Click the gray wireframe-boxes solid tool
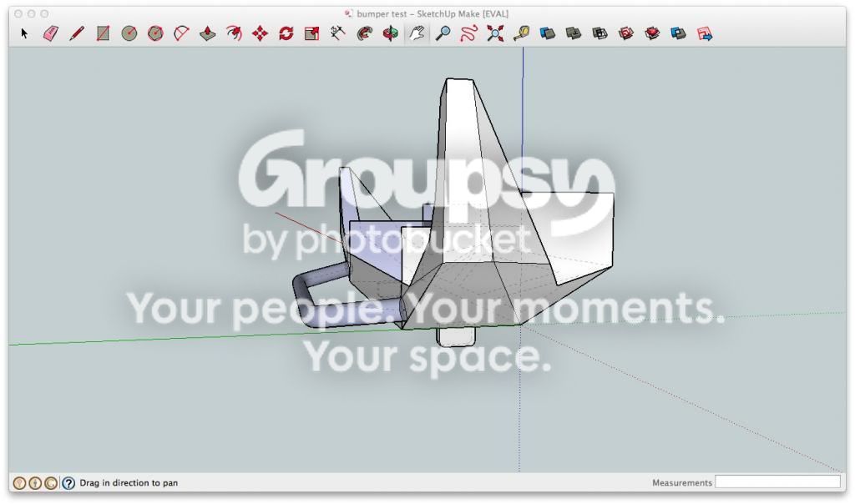This screenshot has width=855, height=504. [600, 33]
